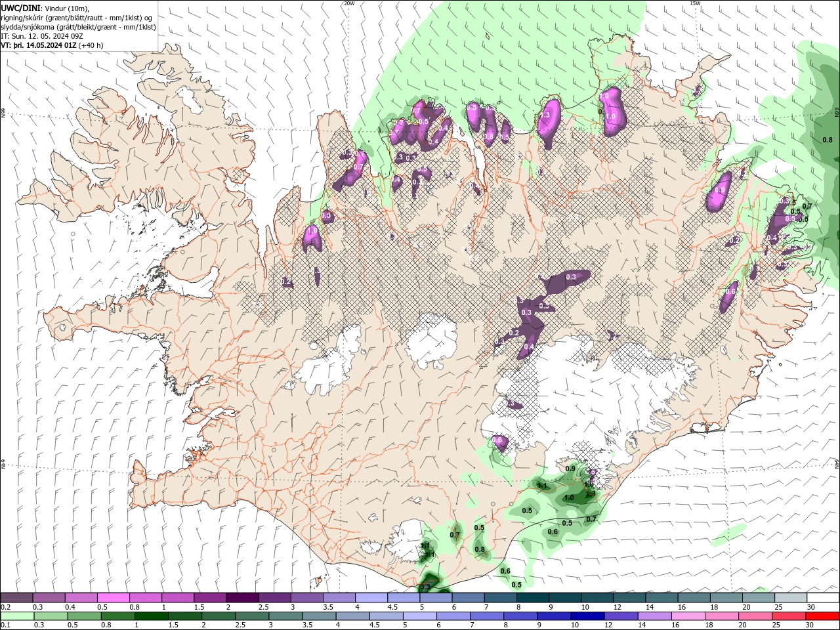Pick the dark purple swatch between 2 and 2.5 in the upper legend row
Screen dimensions: 840x630
tap(242, 598)
